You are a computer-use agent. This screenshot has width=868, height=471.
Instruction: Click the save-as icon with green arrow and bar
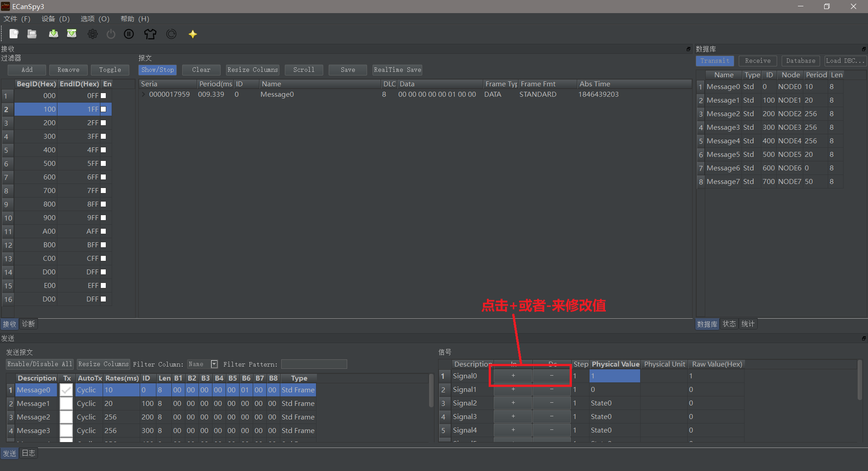click(x=71, y=34)
